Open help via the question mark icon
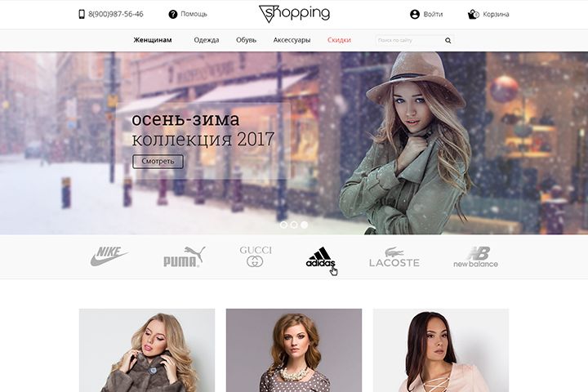588x392 pixels. point(172,14)
